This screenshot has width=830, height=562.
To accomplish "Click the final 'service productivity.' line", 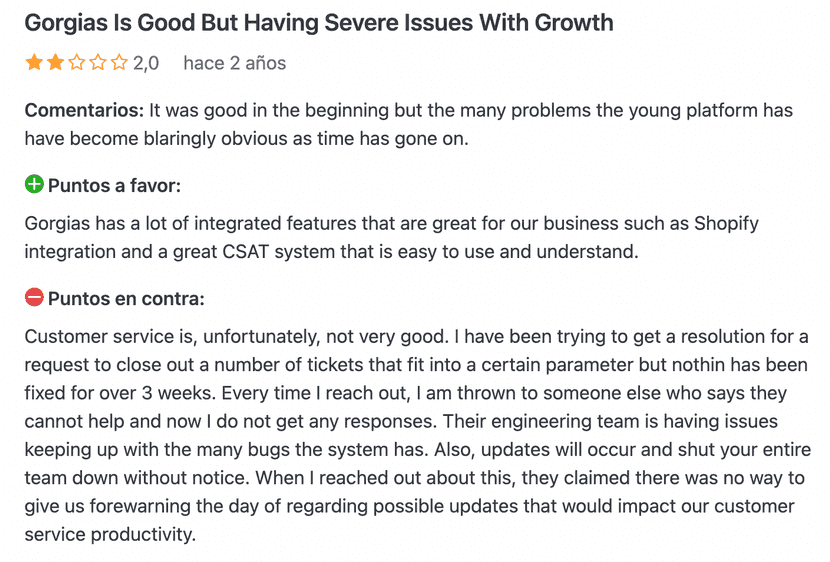I will click(110, 535).
